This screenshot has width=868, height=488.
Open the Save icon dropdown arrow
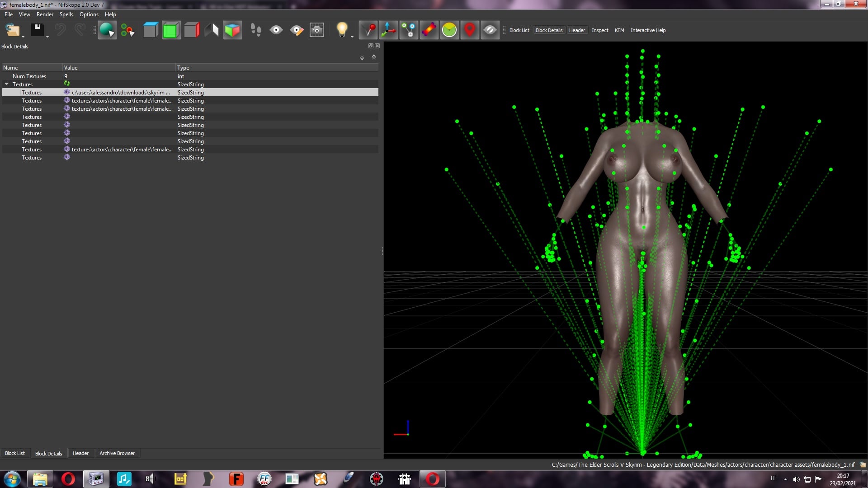point(47,36)
